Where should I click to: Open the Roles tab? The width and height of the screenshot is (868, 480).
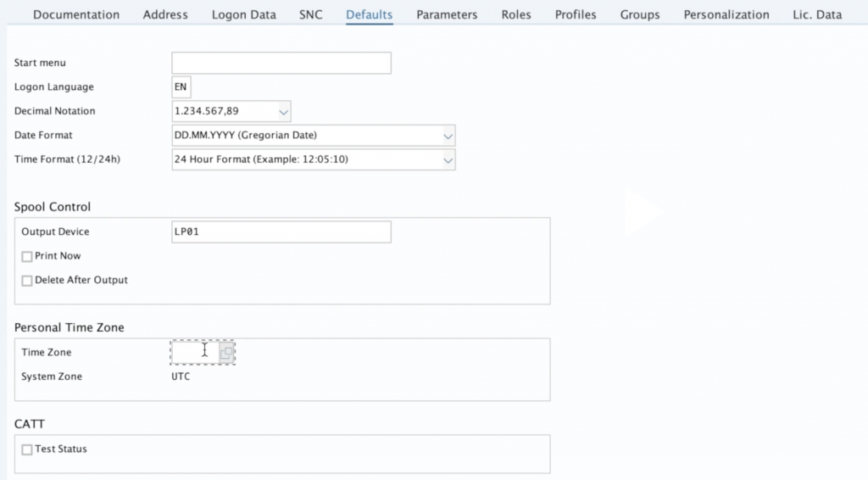coord(516,14)
